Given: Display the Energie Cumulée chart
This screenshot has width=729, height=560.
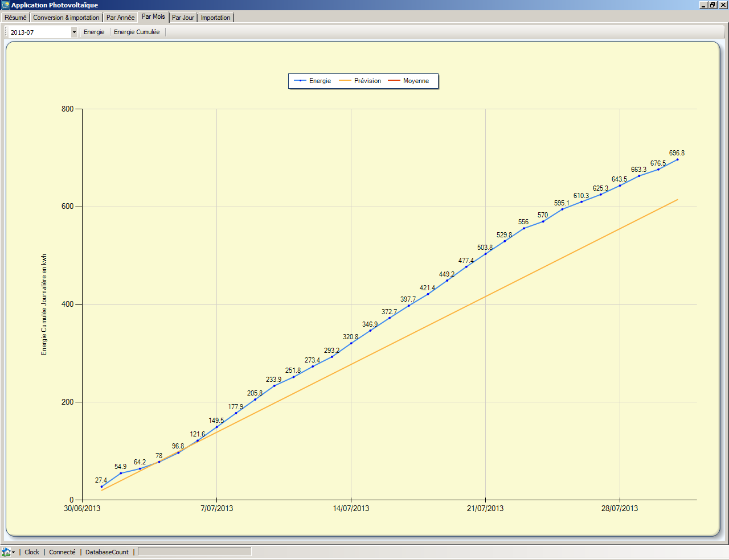Looking at the screenshot, I should click(137, 32).
